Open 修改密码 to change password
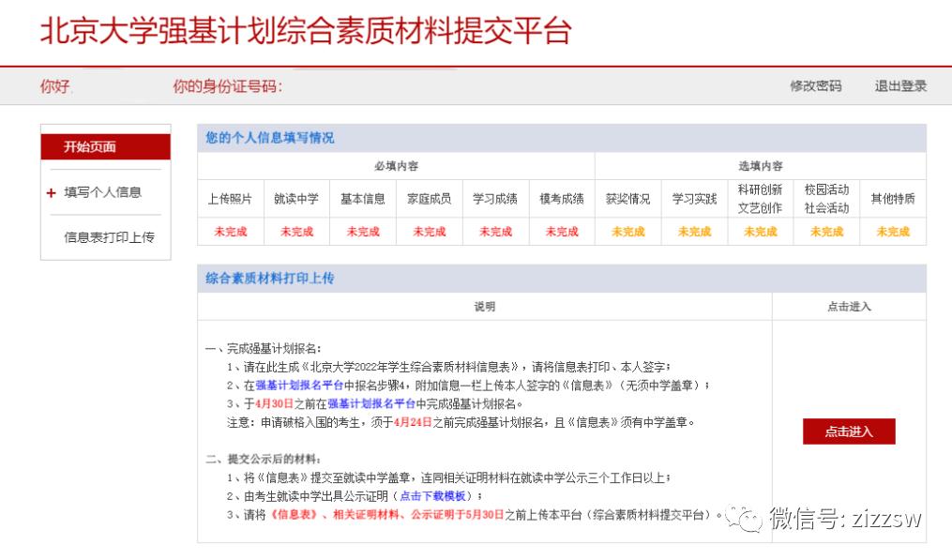 pyautogui.click(x=815, y=85)
